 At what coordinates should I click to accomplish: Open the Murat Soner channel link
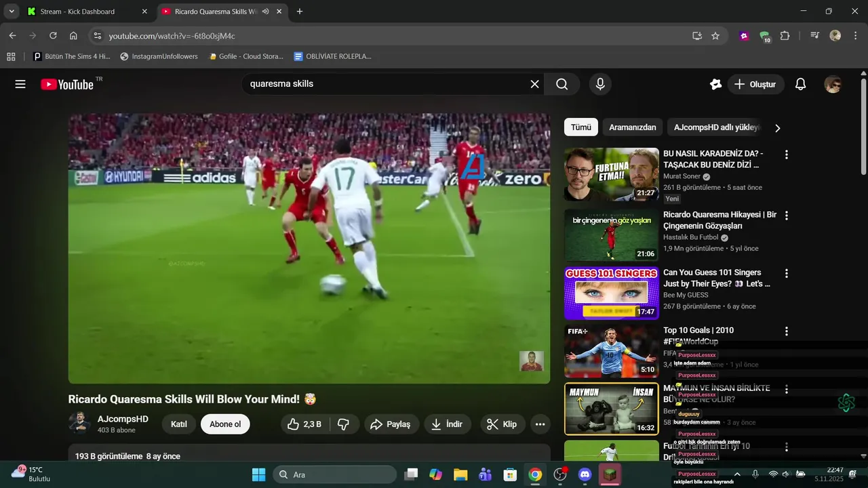682,176
